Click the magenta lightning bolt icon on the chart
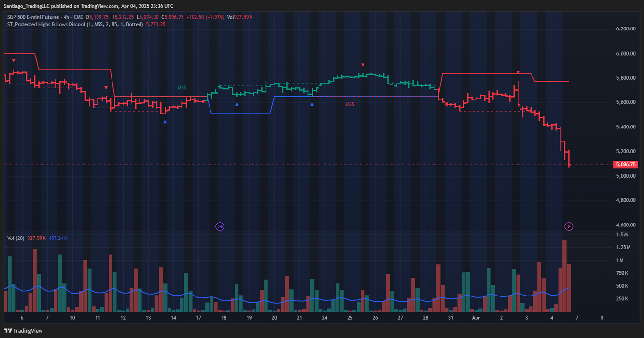Screen dimensions: 644x338 click(569, 226)
